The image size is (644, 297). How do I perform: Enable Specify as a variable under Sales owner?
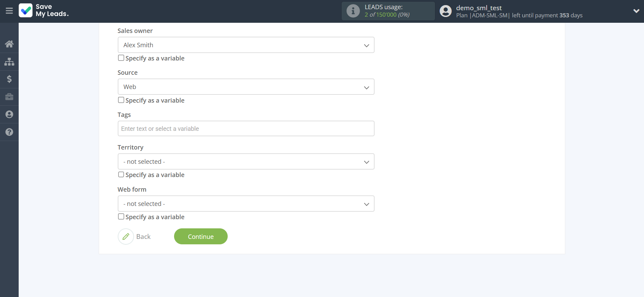coord(121,58)
